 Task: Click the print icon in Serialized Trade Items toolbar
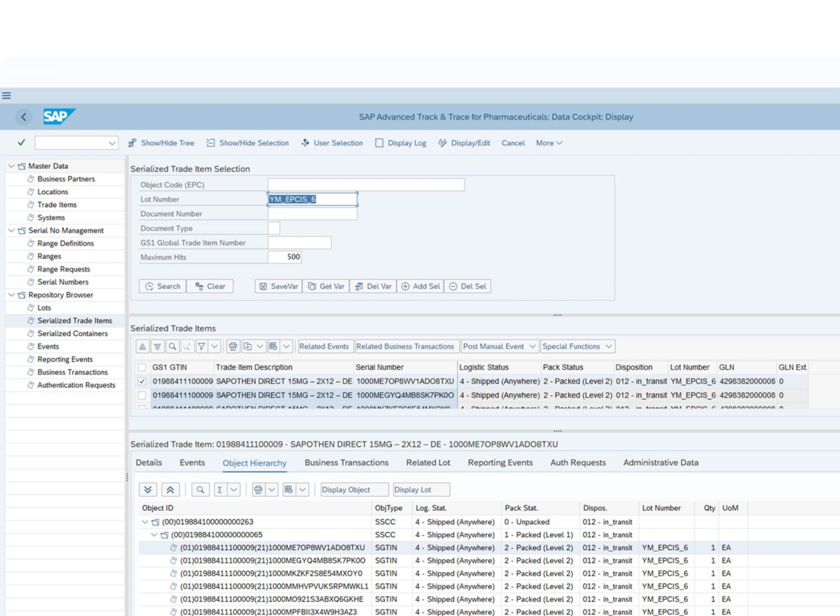233,347
